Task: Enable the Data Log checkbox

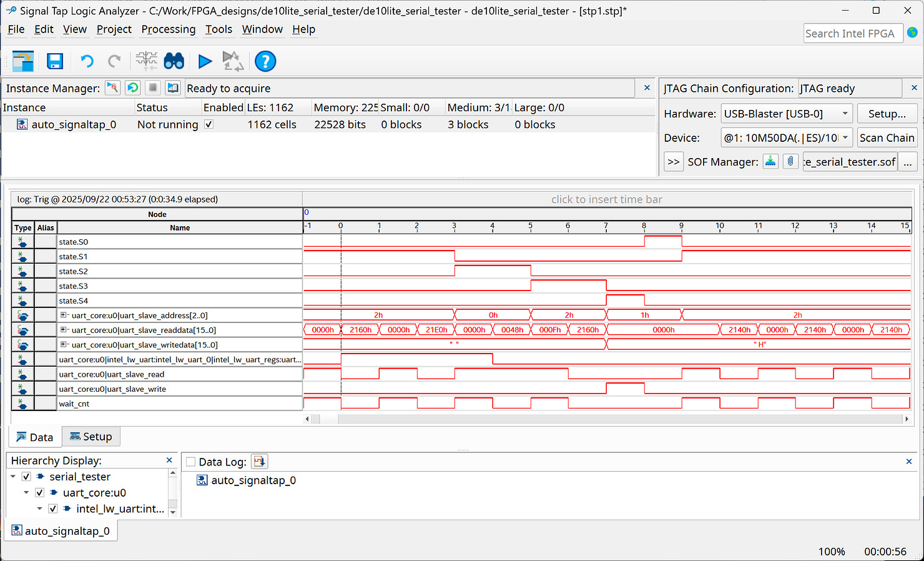Action: [191, 462]
